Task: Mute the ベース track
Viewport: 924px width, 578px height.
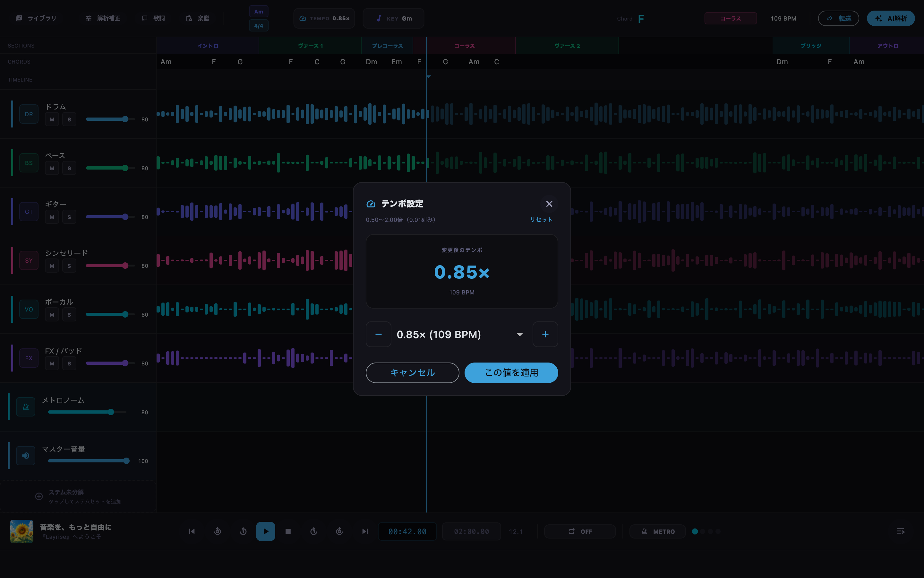Action: (x=52, y=168)
